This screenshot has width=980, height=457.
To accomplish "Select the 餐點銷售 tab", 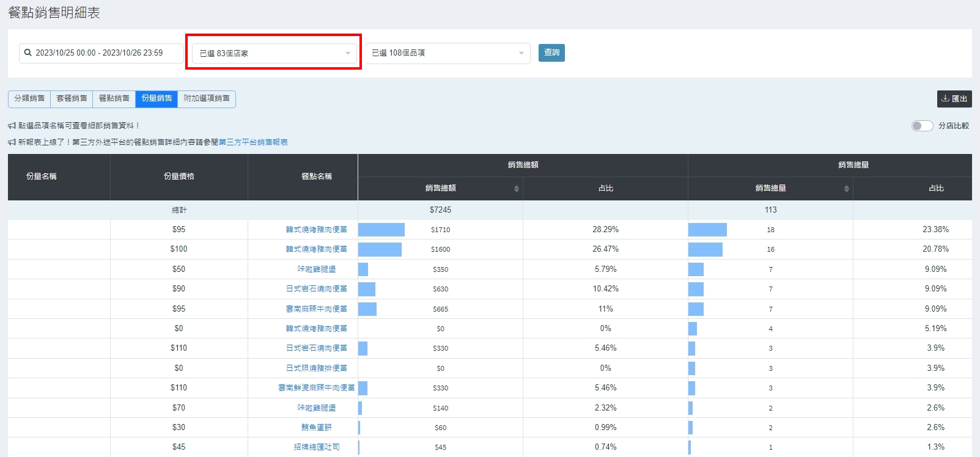I will [114, 98].
